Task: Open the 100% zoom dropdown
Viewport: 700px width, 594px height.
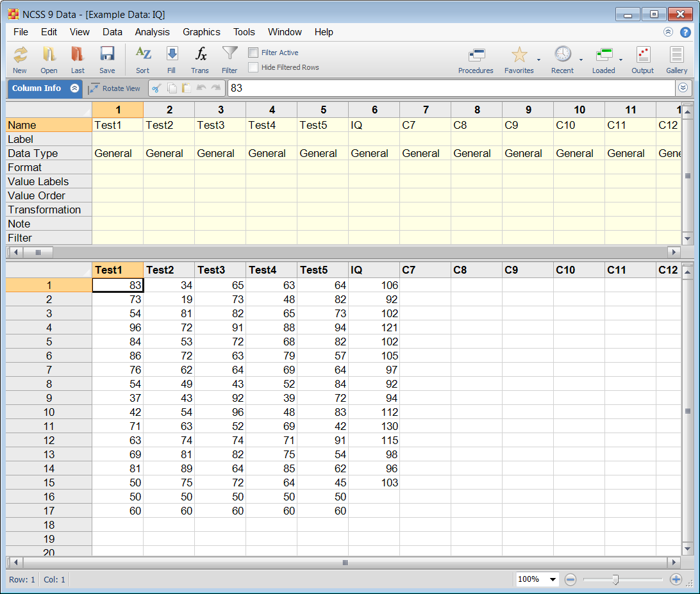Action: [x=553, y=579]
